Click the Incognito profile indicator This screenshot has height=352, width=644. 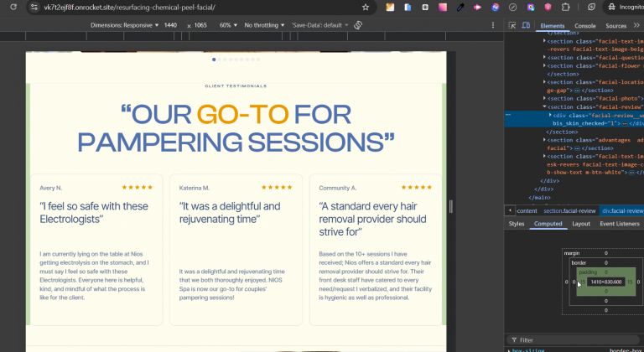pyautogui.click(x=625, y=7)
